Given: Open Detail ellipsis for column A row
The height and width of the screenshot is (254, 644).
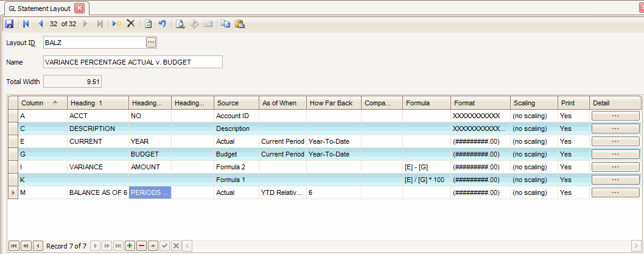Looking at the screenshot, I should pos(615,116).
